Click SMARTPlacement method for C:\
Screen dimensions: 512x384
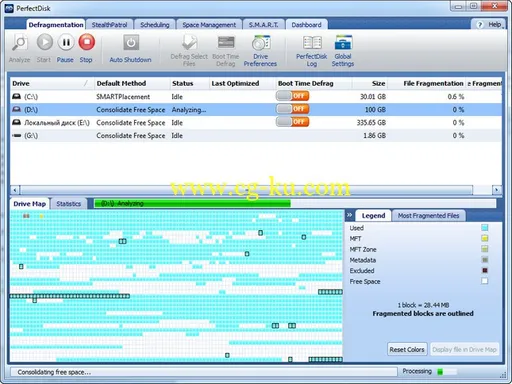123,97
